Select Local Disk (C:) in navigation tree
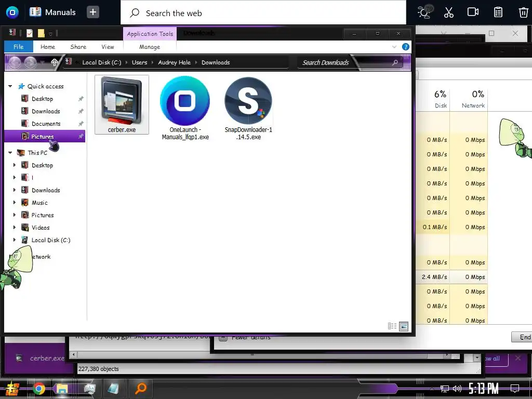 click(x=51, y=240)
